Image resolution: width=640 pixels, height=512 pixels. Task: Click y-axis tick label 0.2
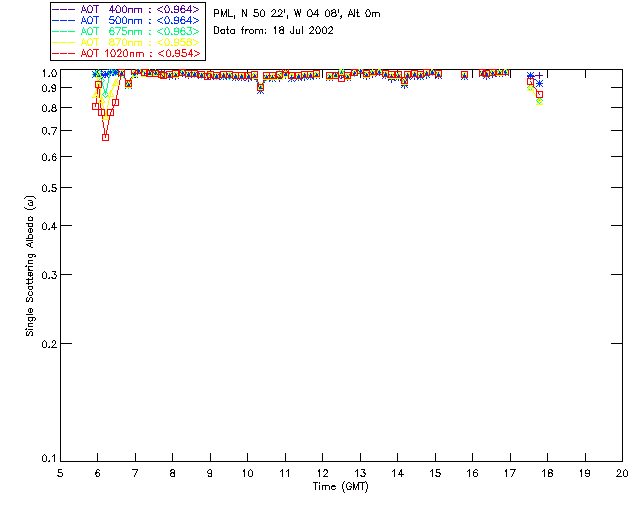(x=49, y=344)
